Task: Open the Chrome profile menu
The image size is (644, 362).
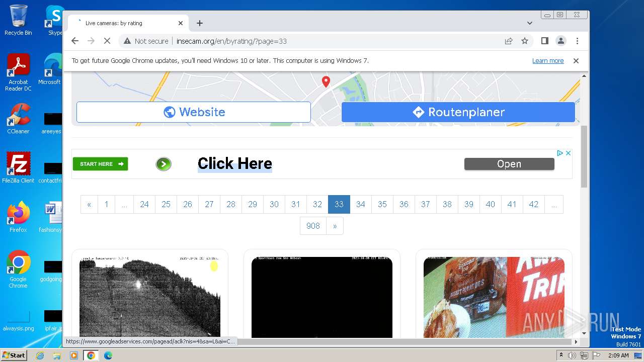Action: 560,41
